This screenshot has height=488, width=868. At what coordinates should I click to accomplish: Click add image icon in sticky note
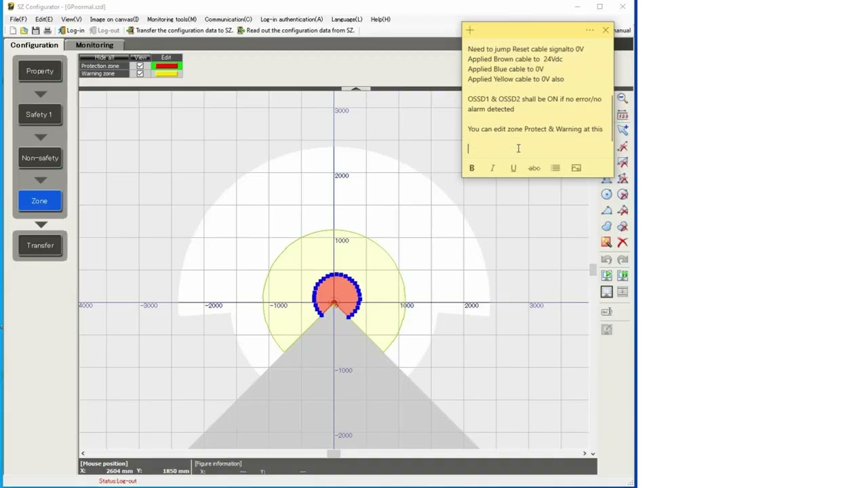pyautogui.click(x=576, y=168)
